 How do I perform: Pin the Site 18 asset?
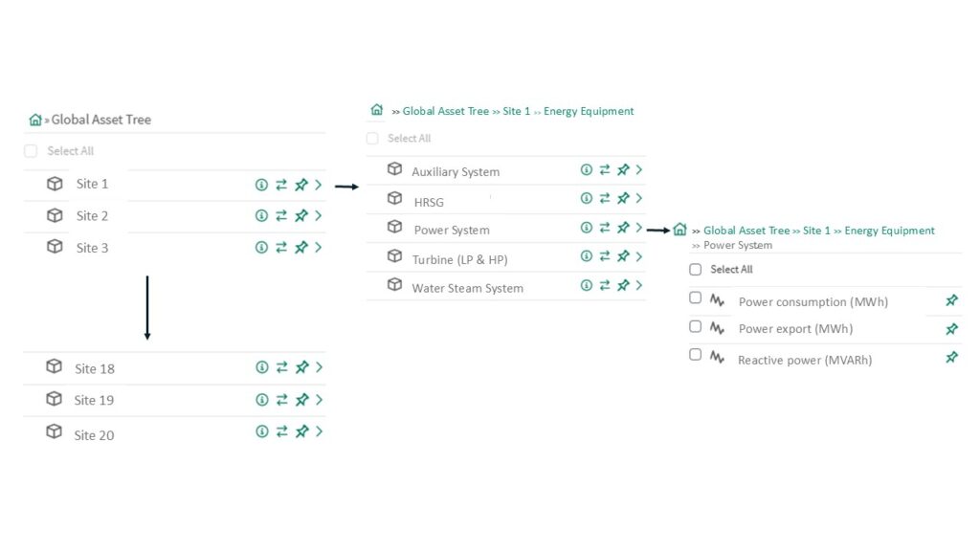(301, 367)
